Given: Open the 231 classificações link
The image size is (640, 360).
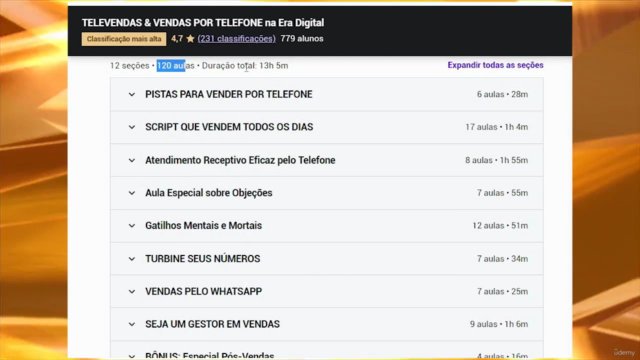Looking at the screenshot, I should (236, 39).
